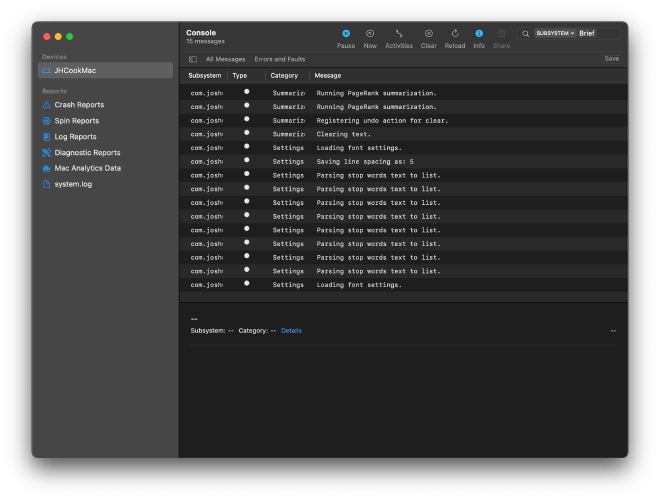Click the '15 messages' subtitle
This screenshot has height=500, width=660.
205,42
